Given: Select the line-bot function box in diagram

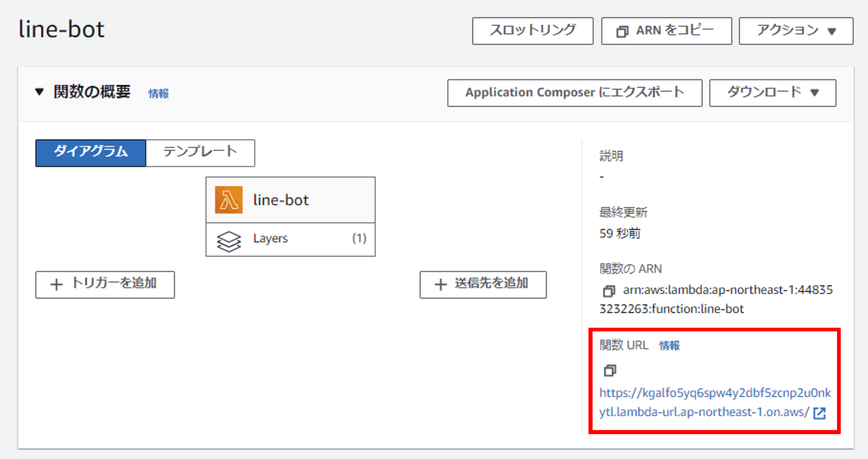Looking at the screenshot, I should [x=290, y=200].
